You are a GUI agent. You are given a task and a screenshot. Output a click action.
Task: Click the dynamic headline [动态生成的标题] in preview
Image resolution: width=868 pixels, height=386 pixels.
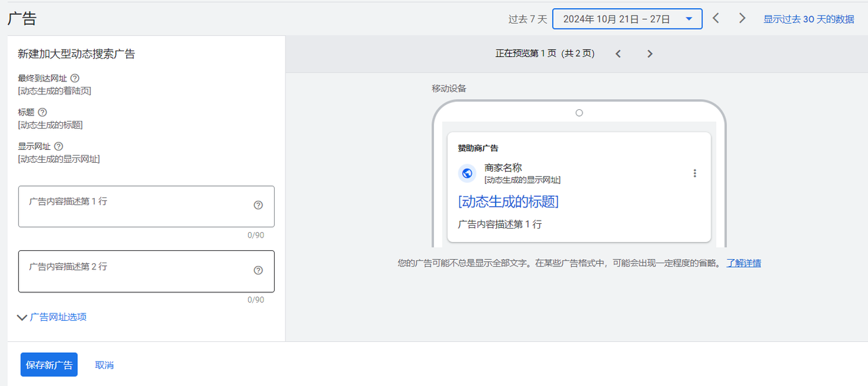tap(509, 201)
